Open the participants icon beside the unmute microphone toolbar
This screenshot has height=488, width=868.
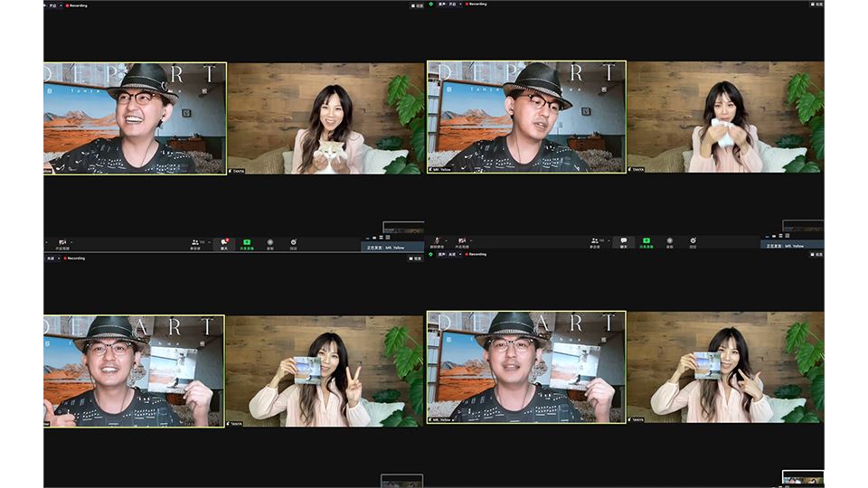(x=595, y=242)
